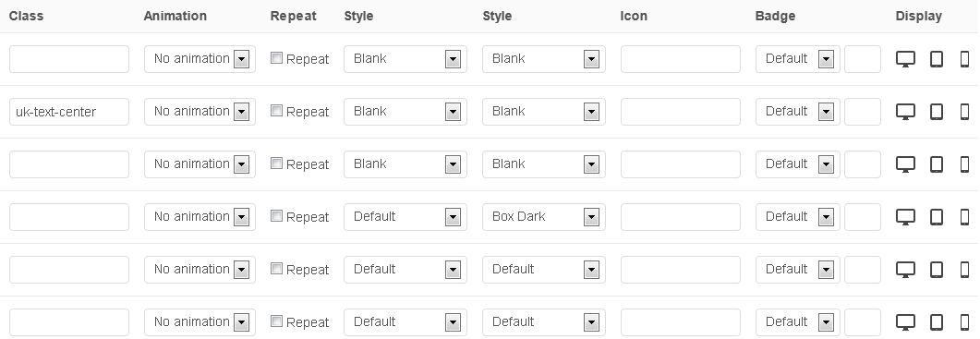The height and width of the screenshot is (339, 980).
Task: Toggle desktop display icon in uk-text-center row
Action: click(x=905, y=112)
